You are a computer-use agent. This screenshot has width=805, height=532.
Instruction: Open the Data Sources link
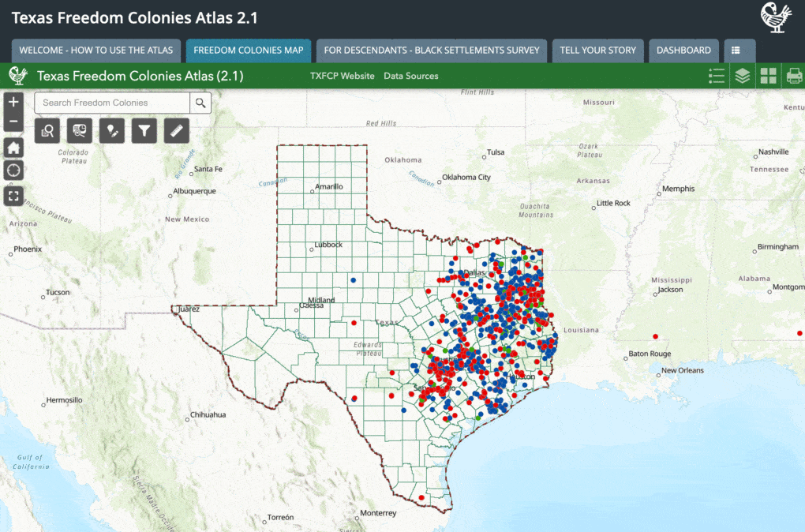410,76
